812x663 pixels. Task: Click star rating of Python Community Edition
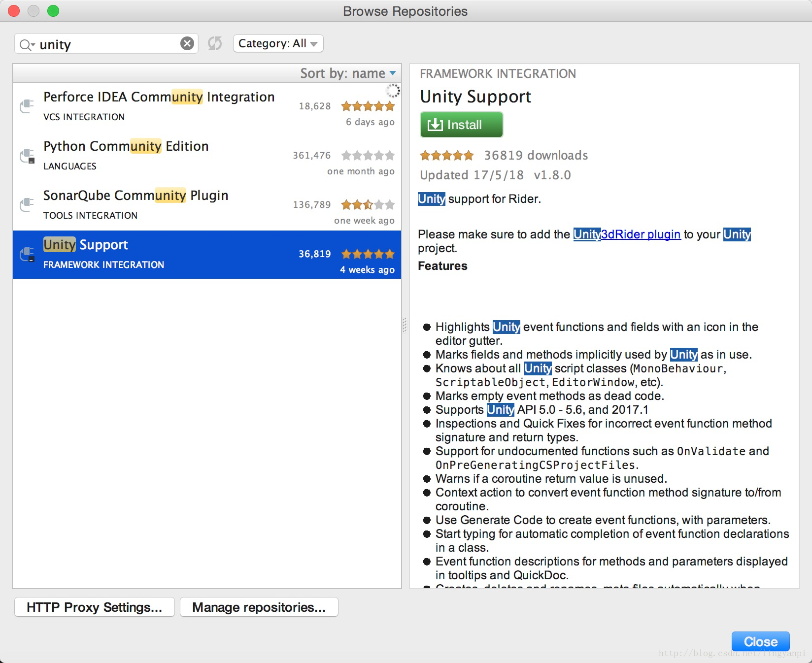(x=368, y=155)
